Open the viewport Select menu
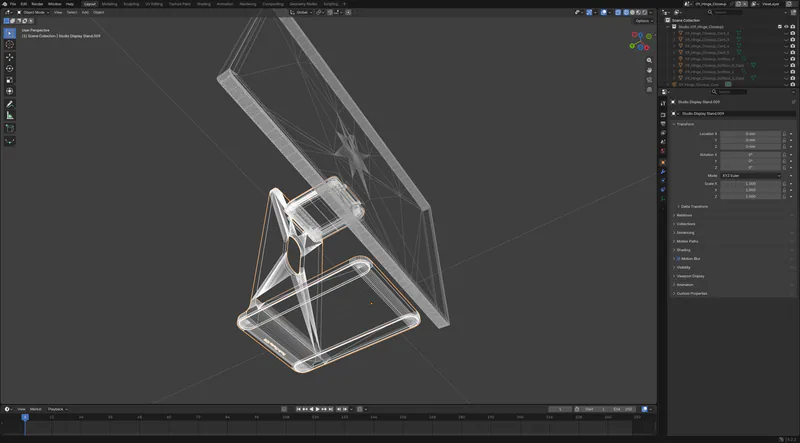Viewport: 800px width, 443px height. point(72,12)
